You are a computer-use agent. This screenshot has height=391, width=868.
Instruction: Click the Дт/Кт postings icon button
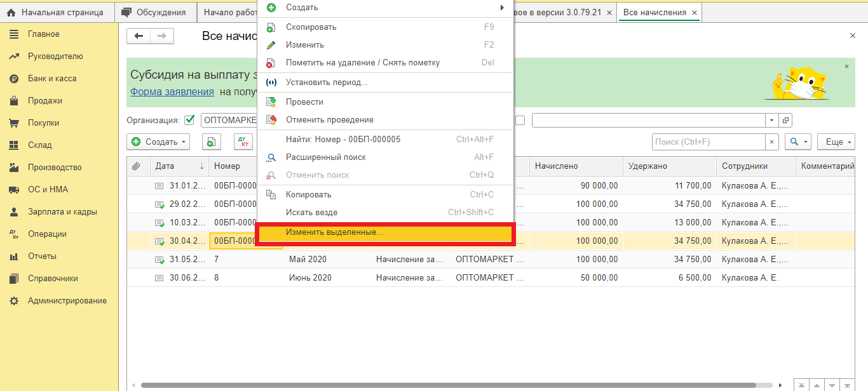[243, 142]
